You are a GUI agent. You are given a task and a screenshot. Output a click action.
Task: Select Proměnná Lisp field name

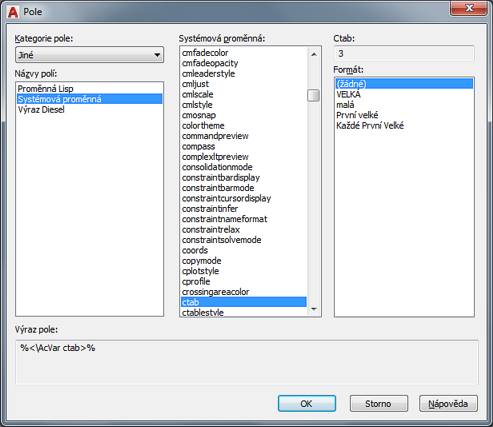pyautogui.click(x=45, y=89)
